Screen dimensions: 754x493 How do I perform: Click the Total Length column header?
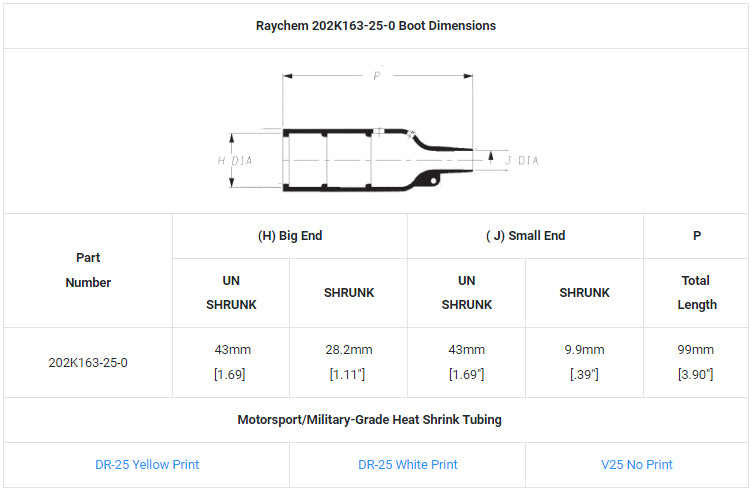tap(696, 292)
